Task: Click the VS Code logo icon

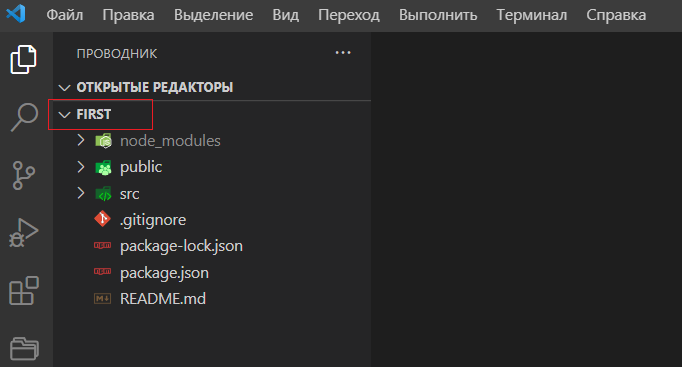Action: [x=16, y=14]
